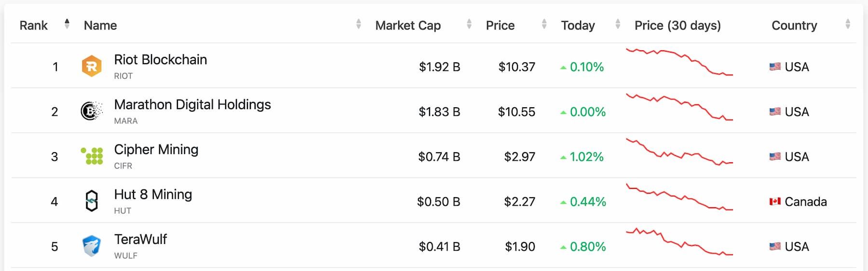
Task: Toggle sort arrows on Name column
Action: point(358,24)
